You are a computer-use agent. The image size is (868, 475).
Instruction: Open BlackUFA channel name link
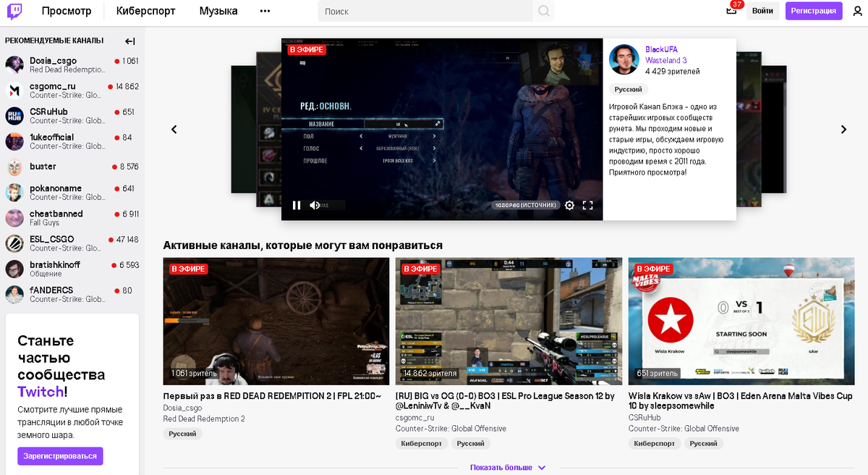[x=661, y=50]
